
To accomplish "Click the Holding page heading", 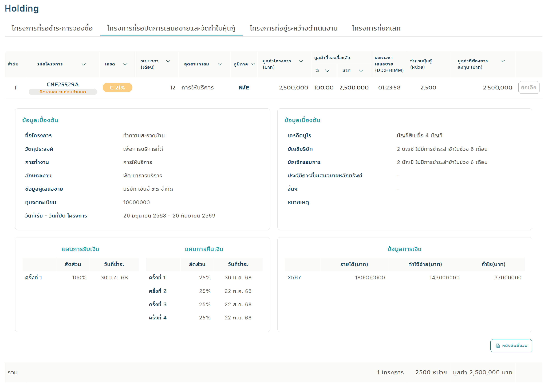I will point(22,8).
